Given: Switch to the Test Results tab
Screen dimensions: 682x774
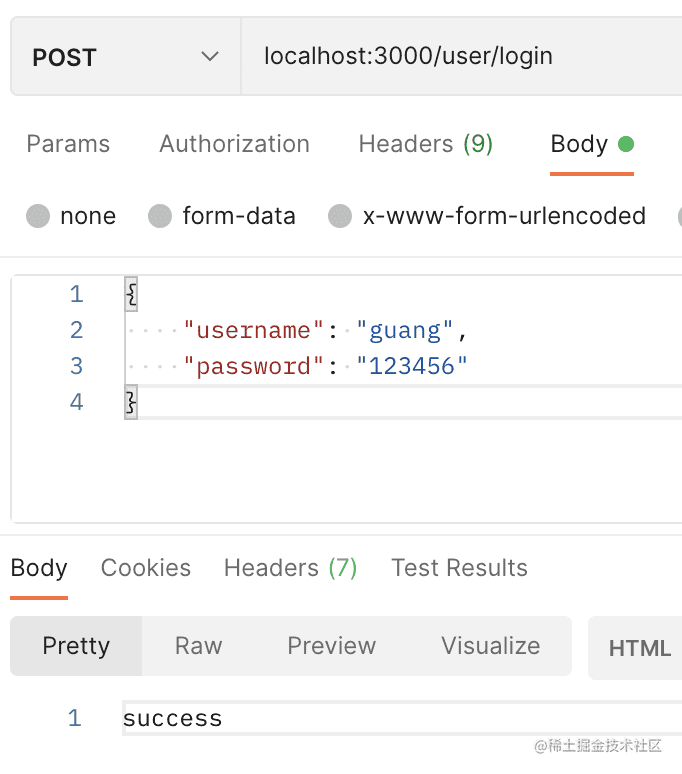Looking at the screenshot, I should [x=459, y=568].
